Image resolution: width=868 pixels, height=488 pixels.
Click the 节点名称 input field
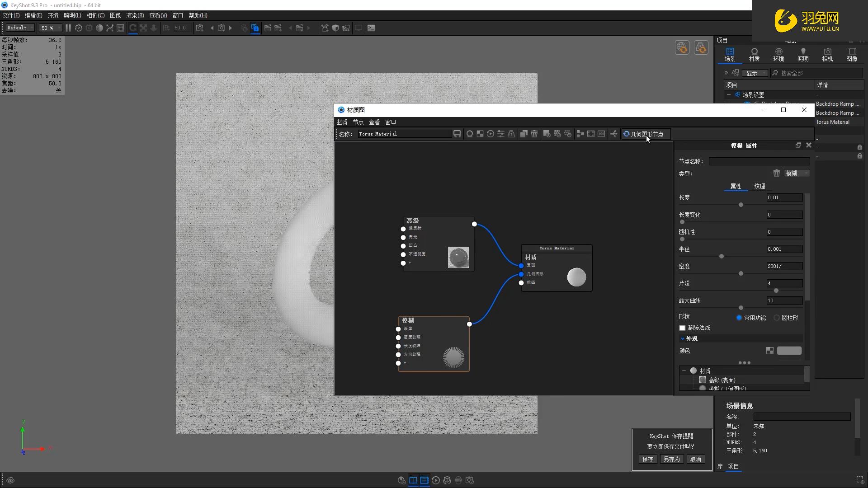759,161
